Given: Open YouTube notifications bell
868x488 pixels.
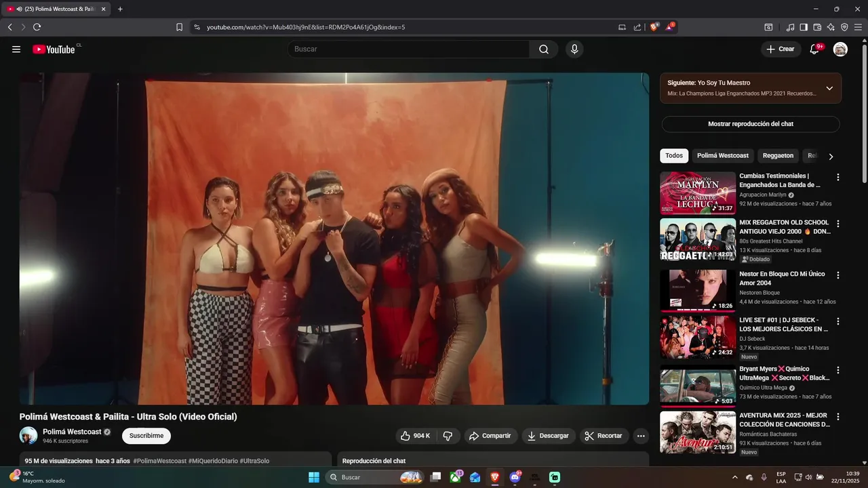Looking at the screenshot, I should pos(815,49).
